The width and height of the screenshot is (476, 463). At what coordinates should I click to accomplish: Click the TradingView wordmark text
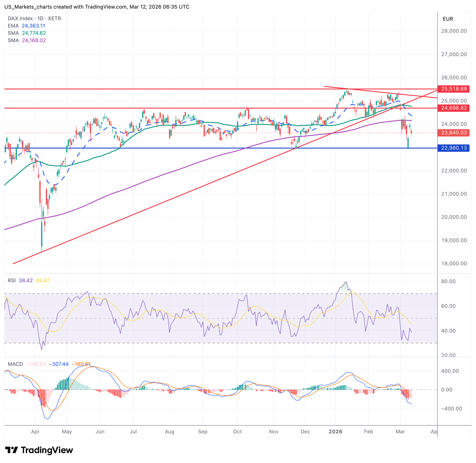(x=47, y=450)
